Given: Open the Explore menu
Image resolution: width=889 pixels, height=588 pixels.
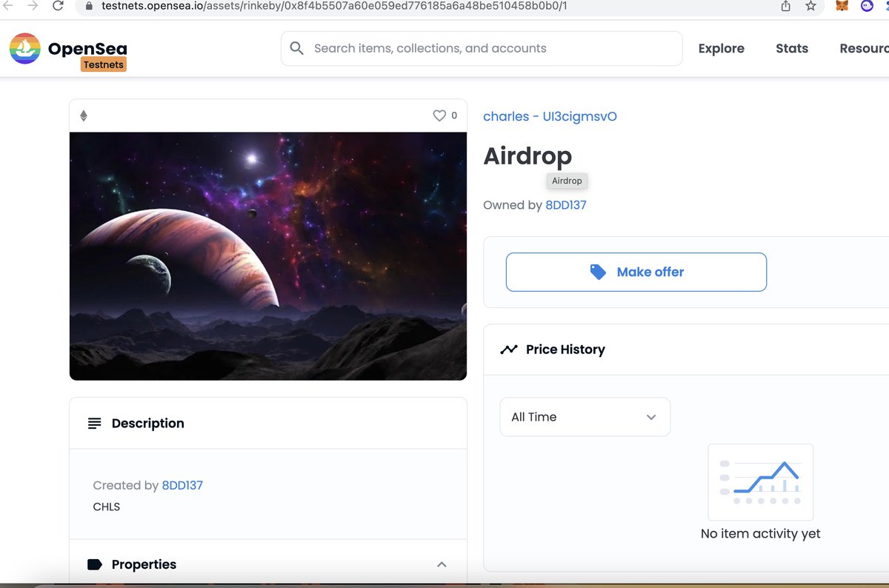Looking at the screenshot, I should [721, 48].
